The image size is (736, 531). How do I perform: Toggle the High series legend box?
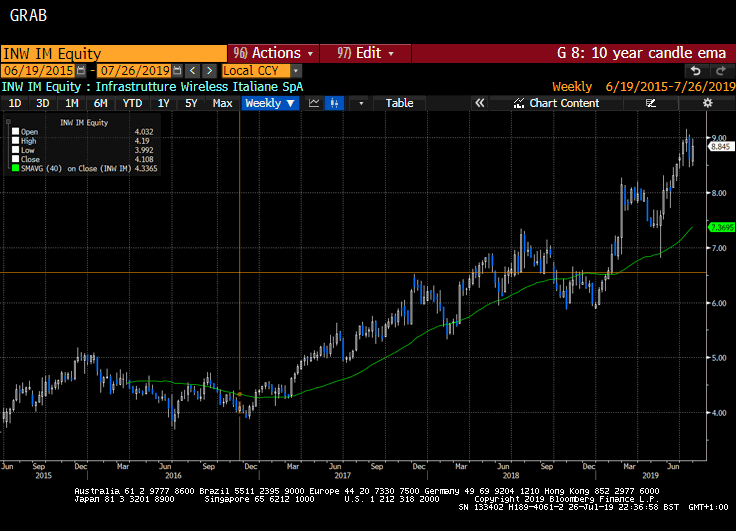(14, 141)
